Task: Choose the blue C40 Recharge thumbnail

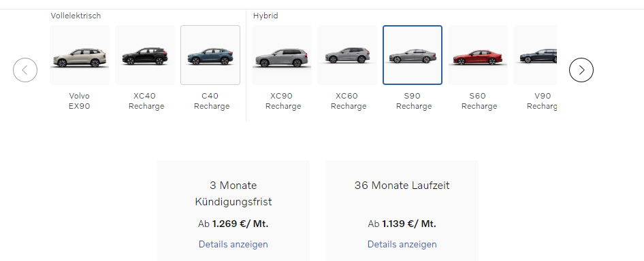Action: tap(210, 55)
